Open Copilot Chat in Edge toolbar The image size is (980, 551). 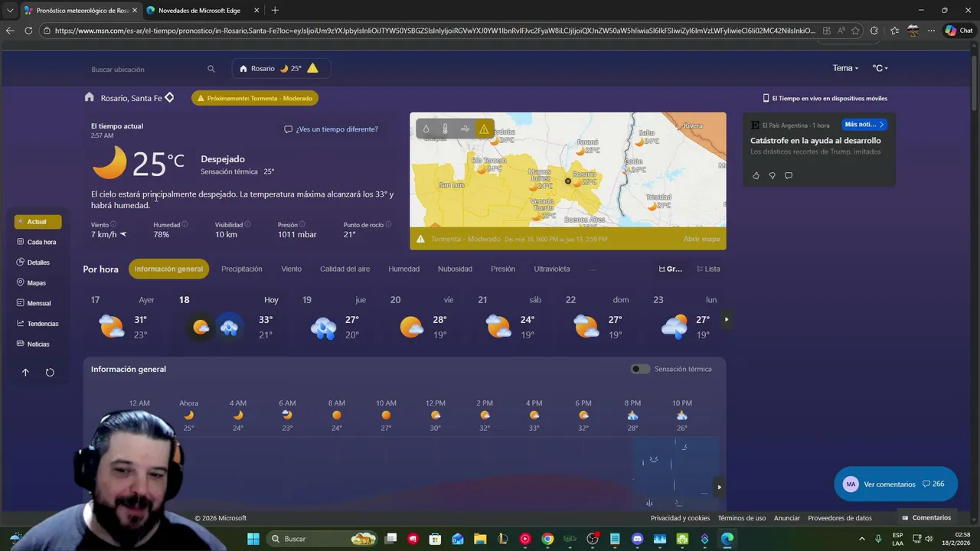tap(959, 31)
